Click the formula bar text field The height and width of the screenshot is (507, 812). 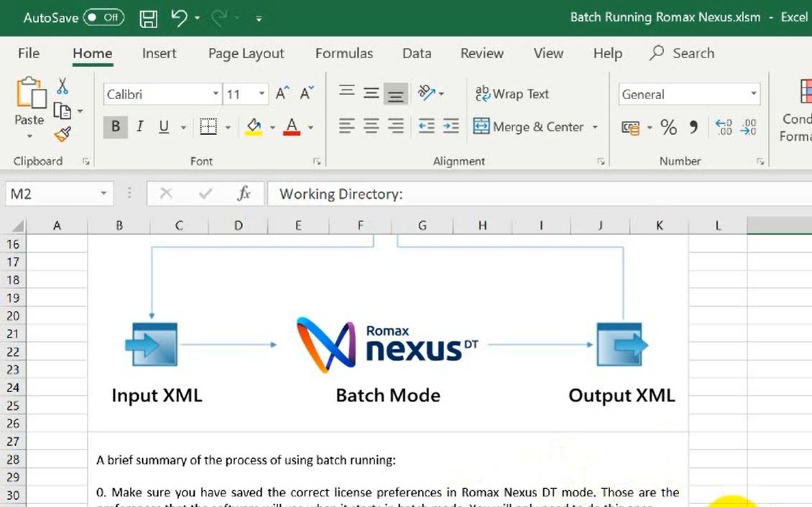point(540,194)
